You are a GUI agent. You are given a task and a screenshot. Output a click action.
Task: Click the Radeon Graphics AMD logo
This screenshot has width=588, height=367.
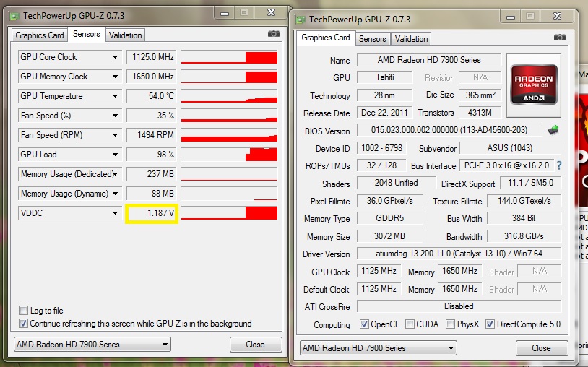coord(534,85)
